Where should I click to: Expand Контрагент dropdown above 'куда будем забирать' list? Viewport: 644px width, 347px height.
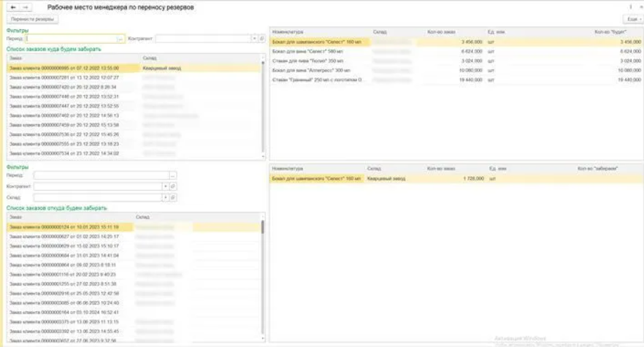pos(254,39)
